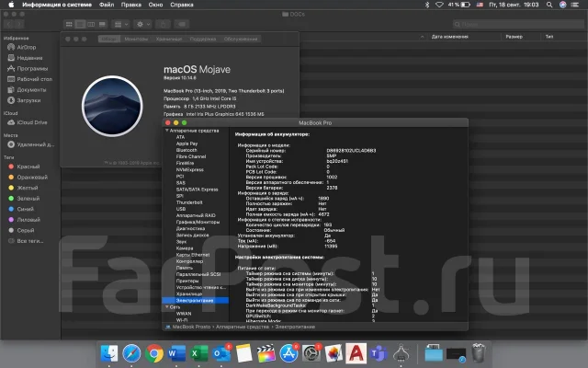The image size is (588, 368).
Task: Open the App Store from dock
Action: pyautogui.click(x=288, y=353)
